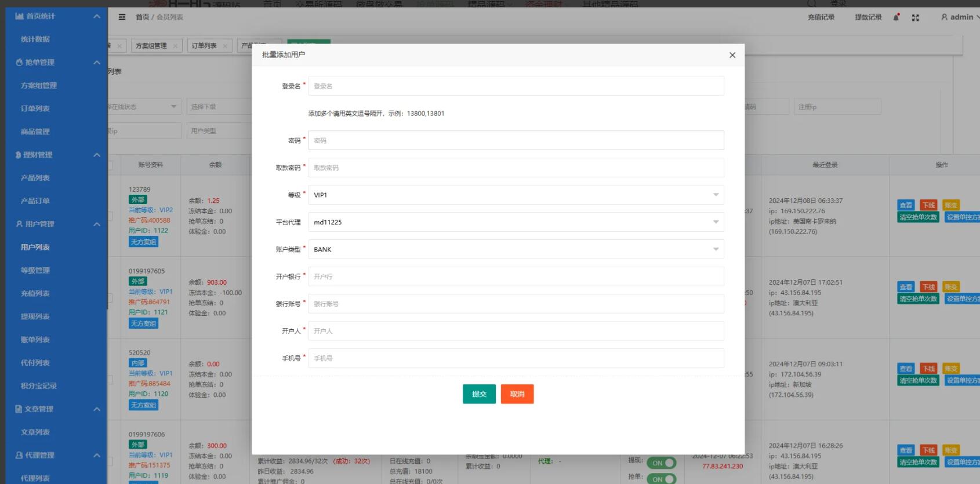Open the notification bell icon

896,17
